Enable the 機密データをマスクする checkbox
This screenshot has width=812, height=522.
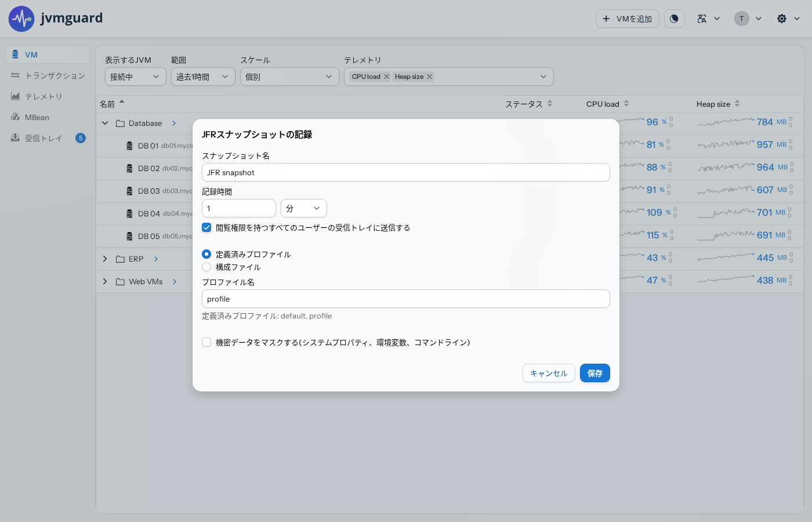point(206,342)
